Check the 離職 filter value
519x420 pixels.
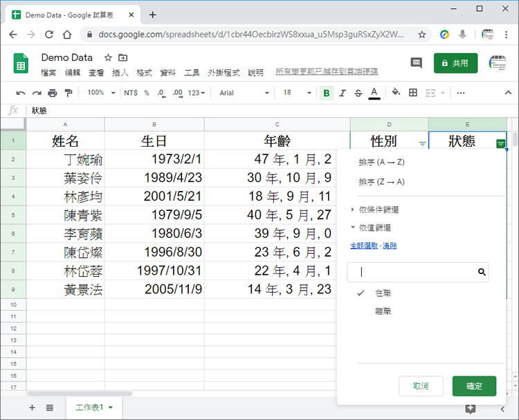(x=382, y=311)
